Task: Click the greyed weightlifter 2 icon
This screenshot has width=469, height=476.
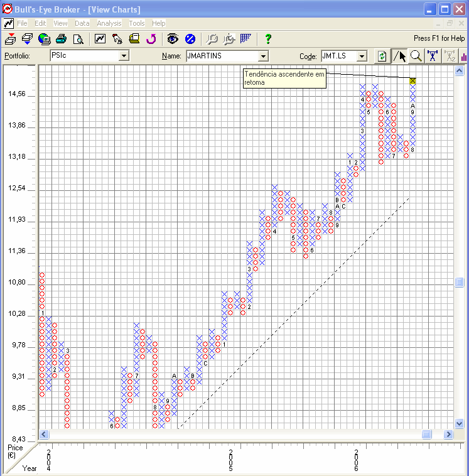Action: 450,56
